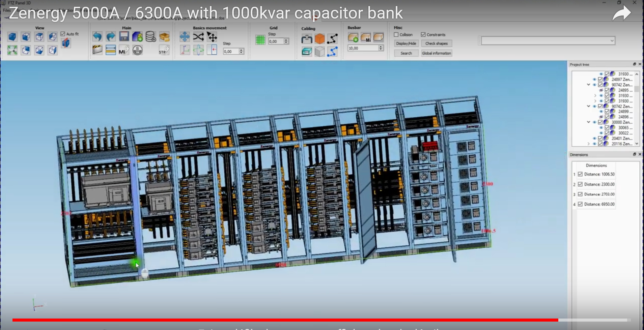The height and width of the screenshot is (330, 644).
Task: Click the align-to-edge icon with red arrow
Action: point(212,50)
